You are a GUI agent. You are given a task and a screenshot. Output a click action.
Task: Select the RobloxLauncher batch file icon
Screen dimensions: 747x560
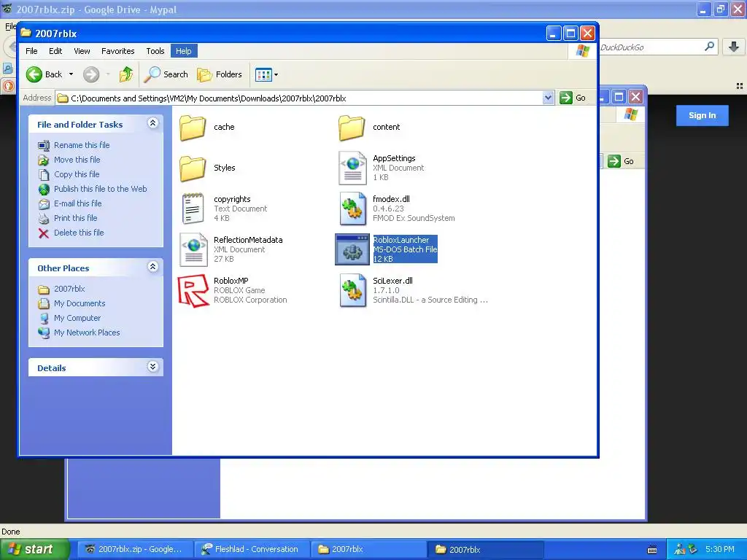click(x=352, y=249)
